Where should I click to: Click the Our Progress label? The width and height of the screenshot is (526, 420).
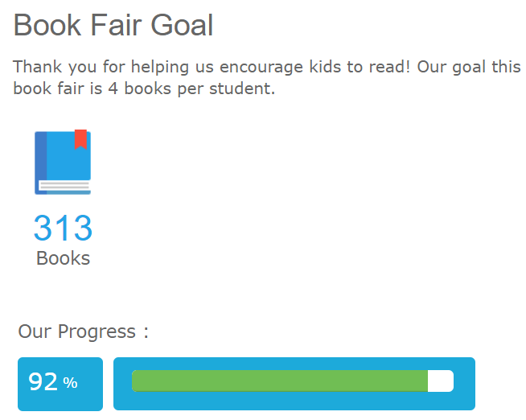83,331
